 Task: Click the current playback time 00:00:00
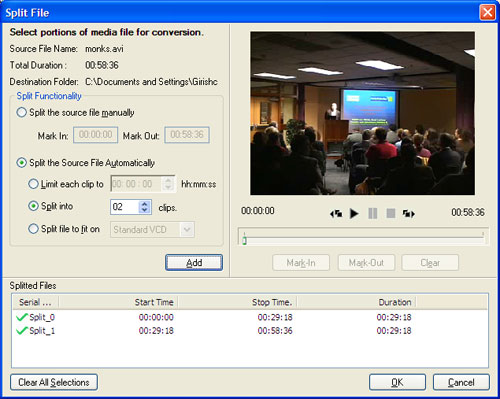[x=258, y=211]
